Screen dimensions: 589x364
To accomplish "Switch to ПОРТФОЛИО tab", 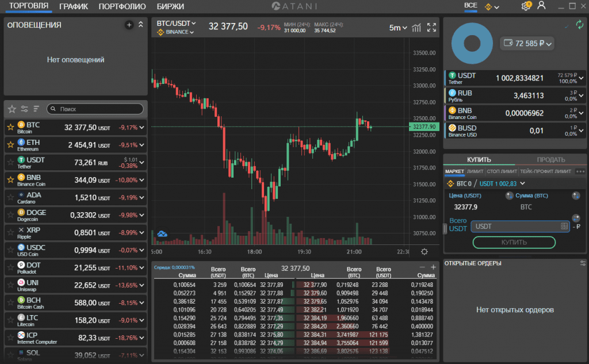I will click(122, 6).
